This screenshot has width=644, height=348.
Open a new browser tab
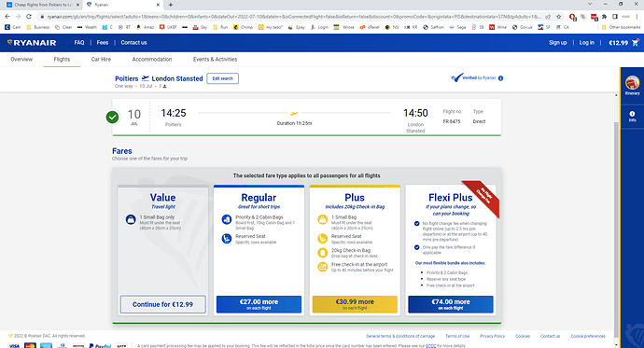coord(171,5)
